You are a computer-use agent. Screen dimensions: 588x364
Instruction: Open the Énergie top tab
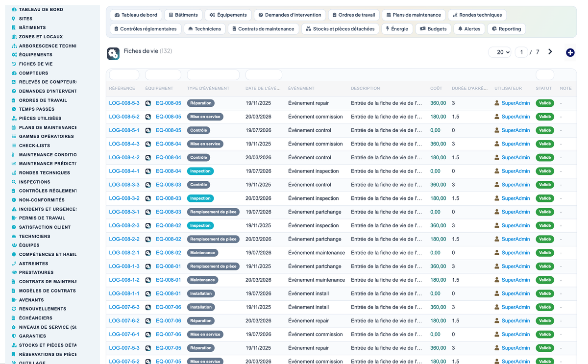click(x=397, y=29)
